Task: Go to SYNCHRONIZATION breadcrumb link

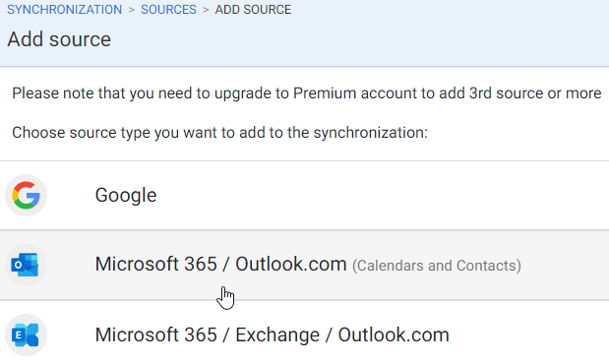Action: pos(65,9)
